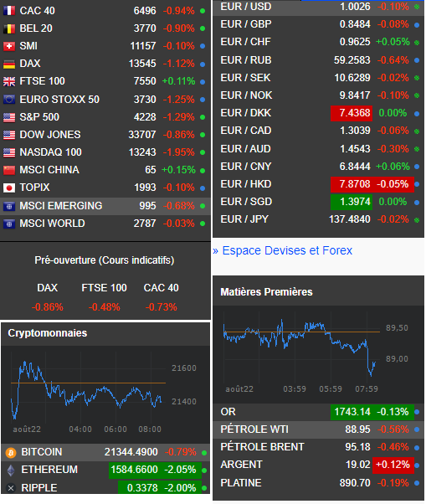This screenshot has width=426, height=504.
Task: Click the EU flag icon beside EURO STOXX 50
Action: pyautogui.click(x=9, y=100)
